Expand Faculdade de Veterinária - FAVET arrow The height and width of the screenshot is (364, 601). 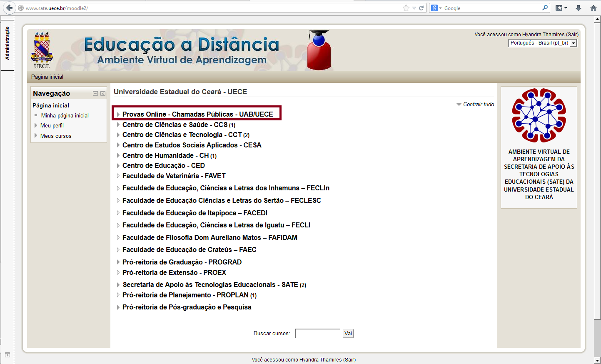click(x=118, y=176)
